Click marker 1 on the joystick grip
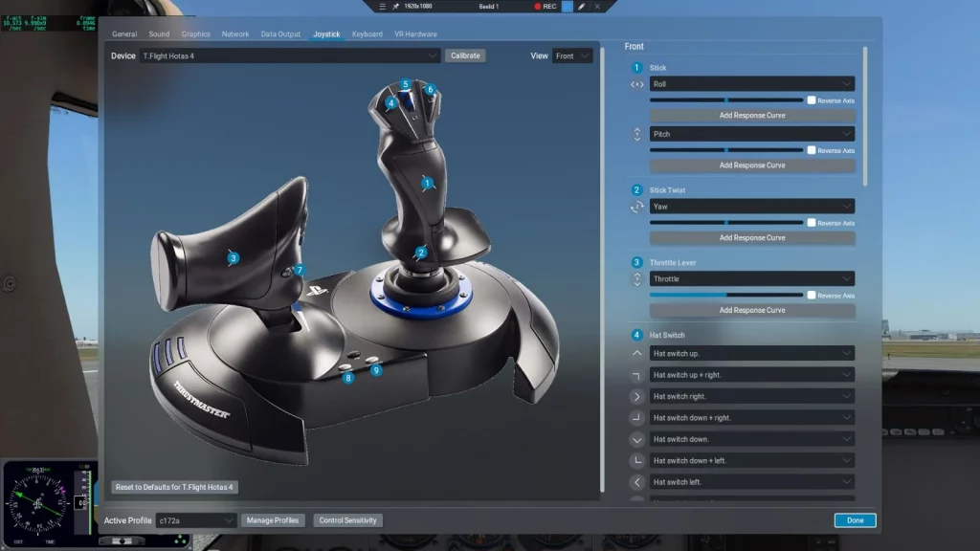The width and height of the screenshot is (980, 551). point(427,182)
